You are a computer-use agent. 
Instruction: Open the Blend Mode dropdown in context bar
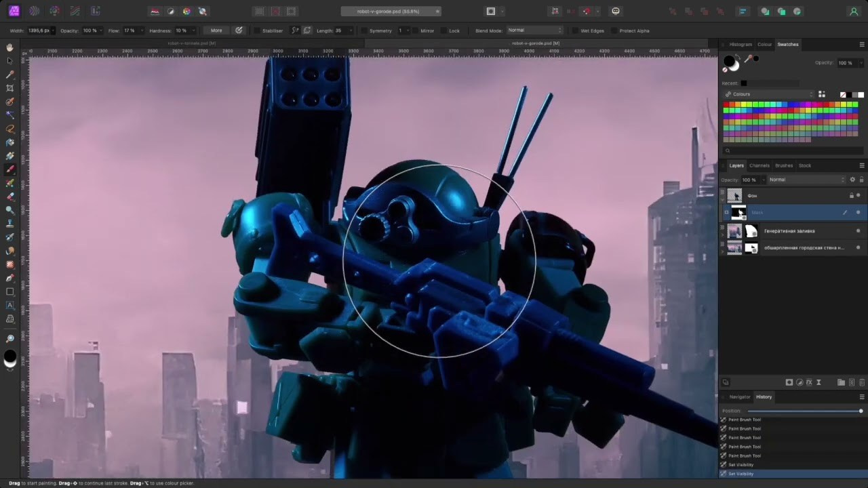pos(536,30)
